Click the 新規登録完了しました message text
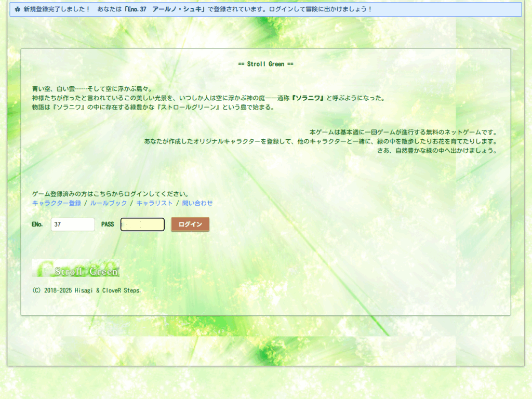Viewport: 532px width, 399px height. pyautogui.click(x=57, y=9)
